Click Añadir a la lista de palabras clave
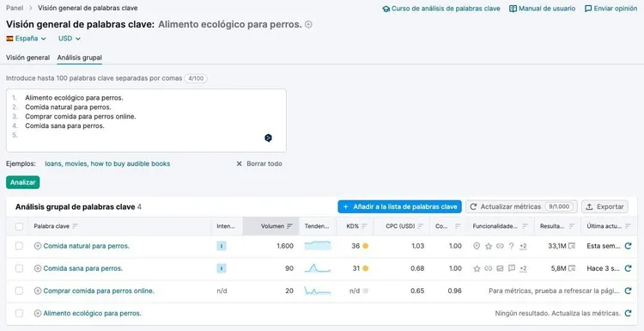644x331 pixels. click(400, 207)
